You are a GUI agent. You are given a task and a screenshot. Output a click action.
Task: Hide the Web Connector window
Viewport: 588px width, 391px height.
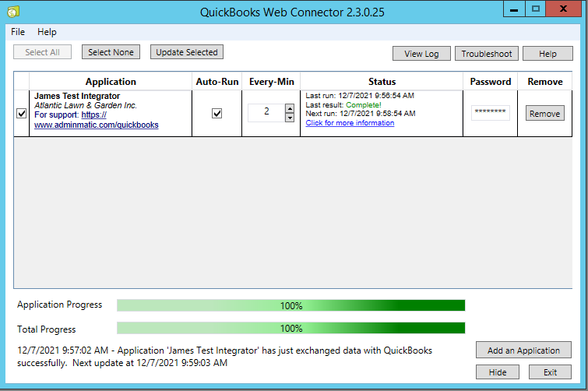pyautogui.click(x=498, y=372)
